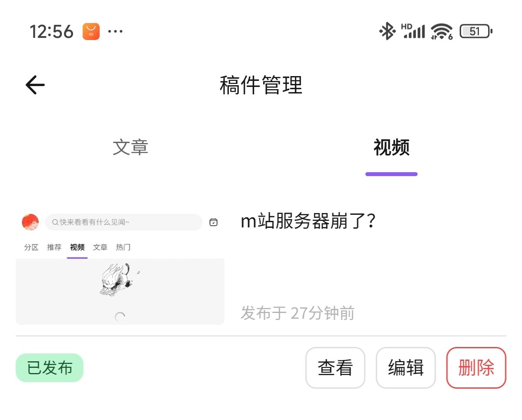Image resolution: width=522 pixels, height=420 pixels.
Task: Tap the 发布于 27分钟前 timestamp
Action: (298, 313)
